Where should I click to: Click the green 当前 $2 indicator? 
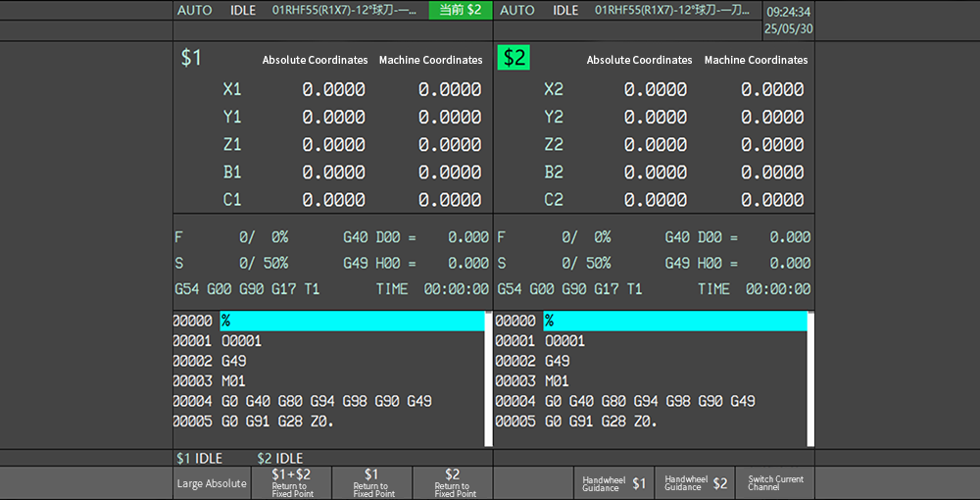point(460,10)
